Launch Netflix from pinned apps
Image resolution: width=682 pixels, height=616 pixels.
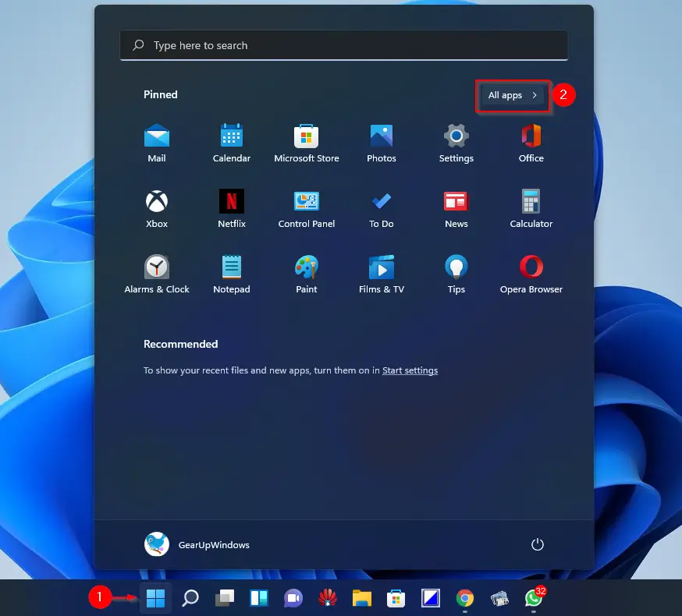pos(232,209)
